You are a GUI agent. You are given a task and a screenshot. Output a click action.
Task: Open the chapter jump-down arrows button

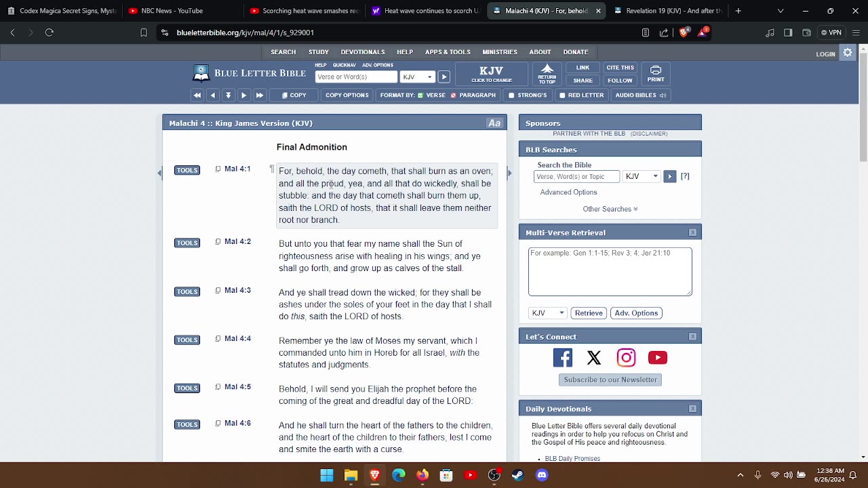229,96
